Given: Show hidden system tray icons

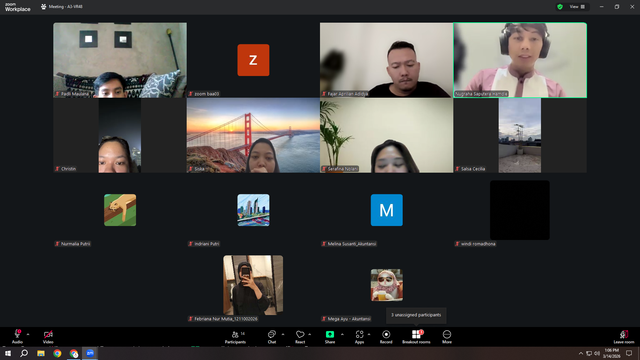Looking at the screenshot, I should [580, 353].
